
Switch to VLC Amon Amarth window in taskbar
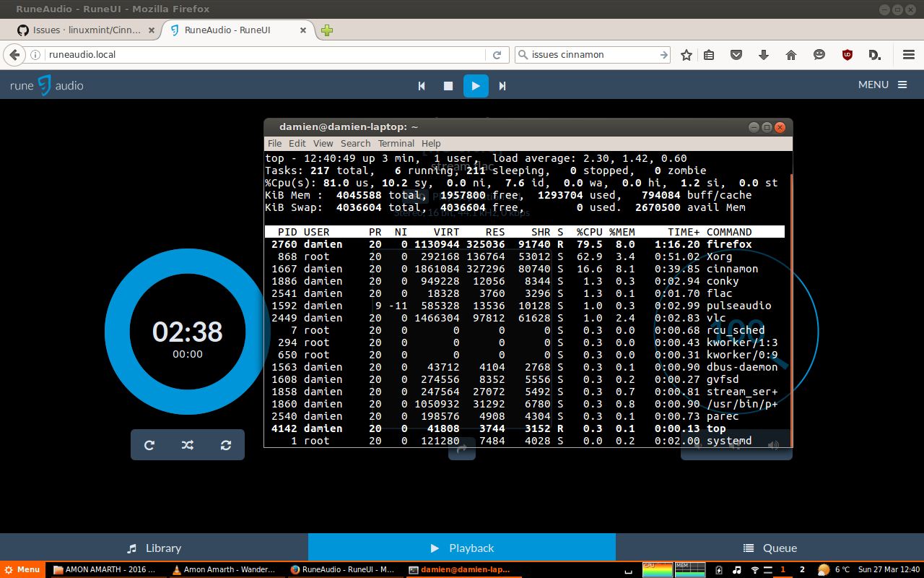click(x=224, y=569)
